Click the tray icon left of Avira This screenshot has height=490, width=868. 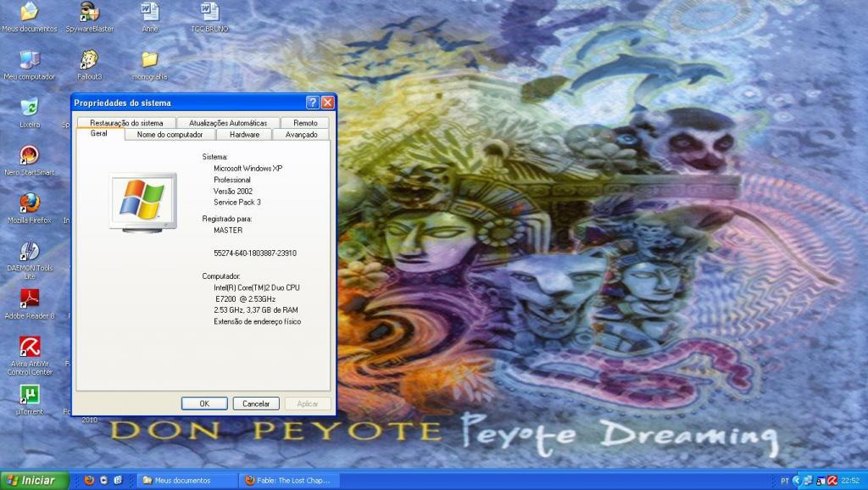pyautogui.click(x=821, y=481)
